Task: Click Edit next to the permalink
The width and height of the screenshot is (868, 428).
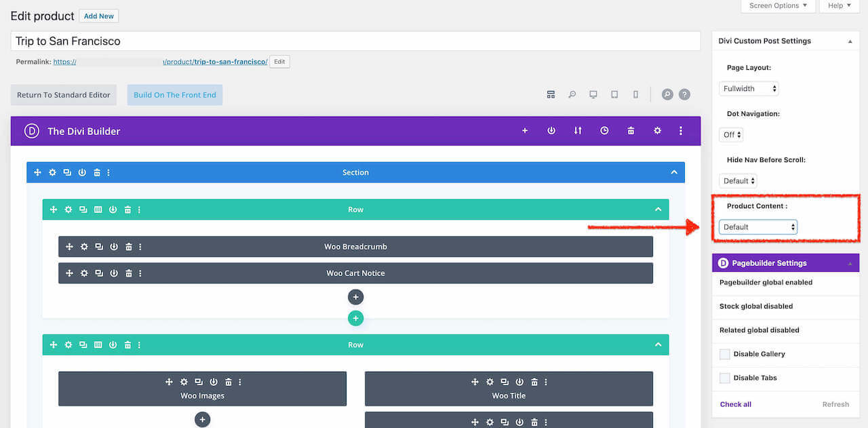Action: 279,62
